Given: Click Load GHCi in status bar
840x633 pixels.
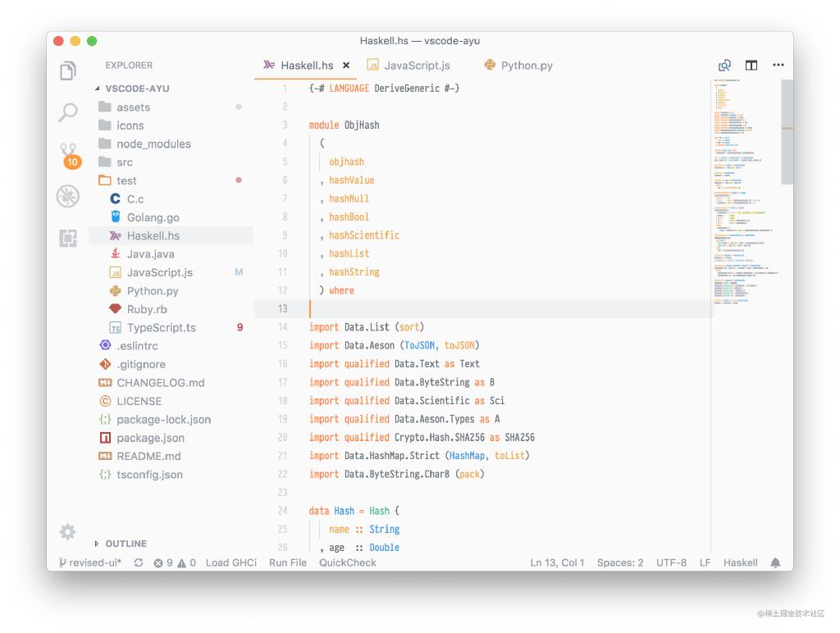Looking at the screenshot, I should click(231, 562).
